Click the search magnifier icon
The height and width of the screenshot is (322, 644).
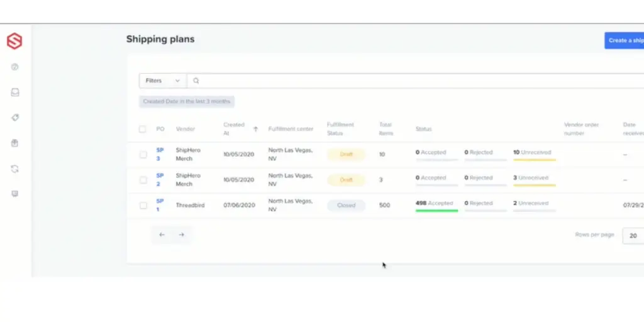tap(196, 81)
